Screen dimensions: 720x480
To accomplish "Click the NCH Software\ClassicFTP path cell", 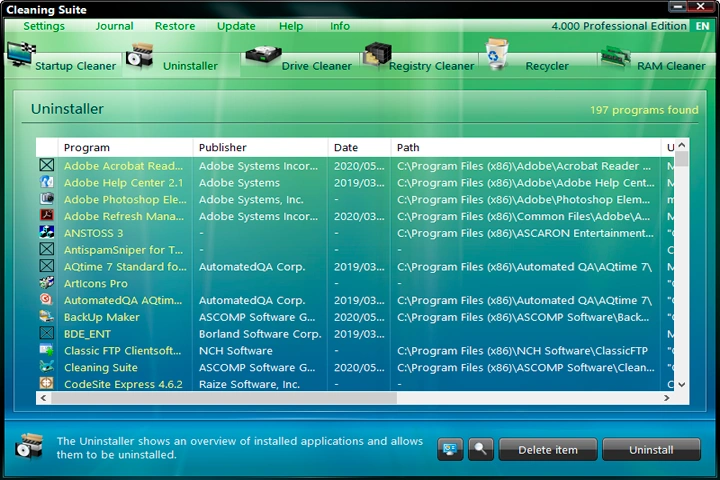I will coord(522,350).
